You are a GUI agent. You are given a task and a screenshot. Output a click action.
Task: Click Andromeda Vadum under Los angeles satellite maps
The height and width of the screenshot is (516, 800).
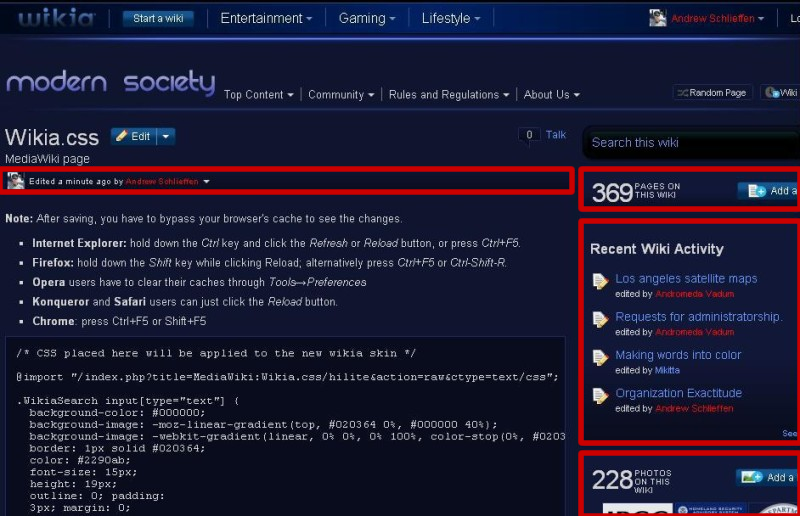pyautogui.click(x=694, y=294)
